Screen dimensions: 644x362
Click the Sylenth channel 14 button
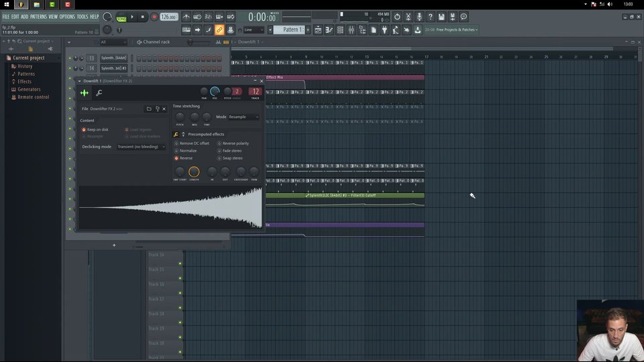(114, 68)
